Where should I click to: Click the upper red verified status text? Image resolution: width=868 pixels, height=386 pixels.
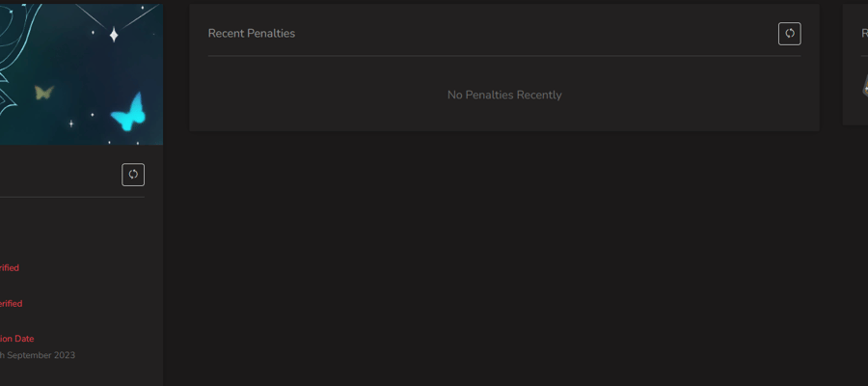coord(9,267)
